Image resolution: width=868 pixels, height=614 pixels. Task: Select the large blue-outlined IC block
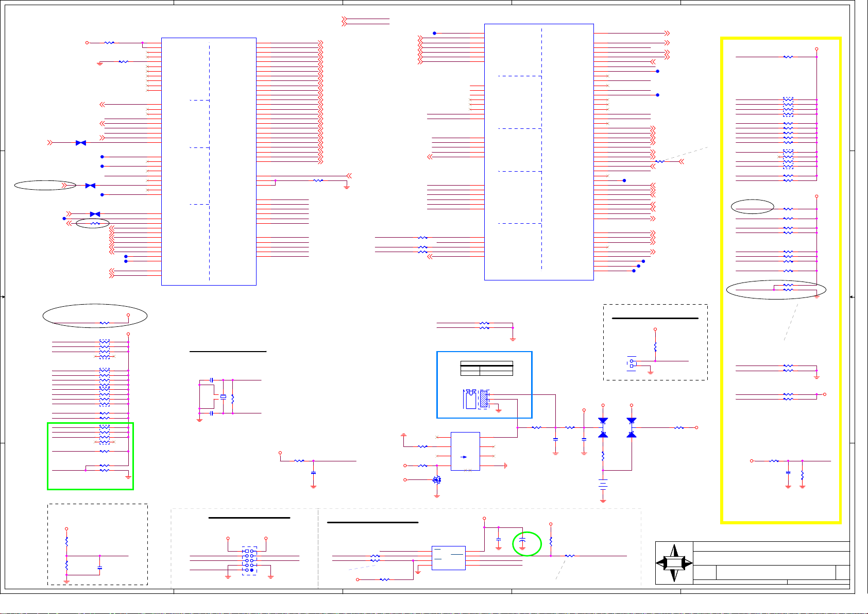[539, 152]
